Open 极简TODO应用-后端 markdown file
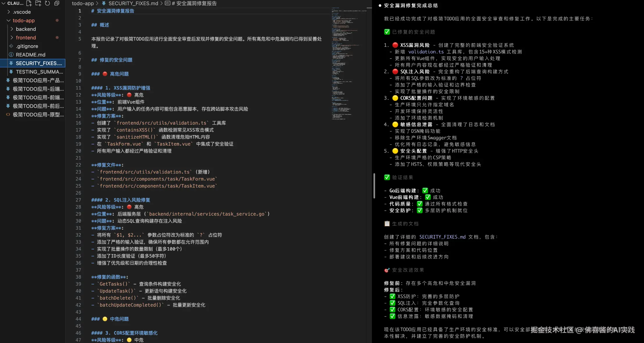 (38, 89)
